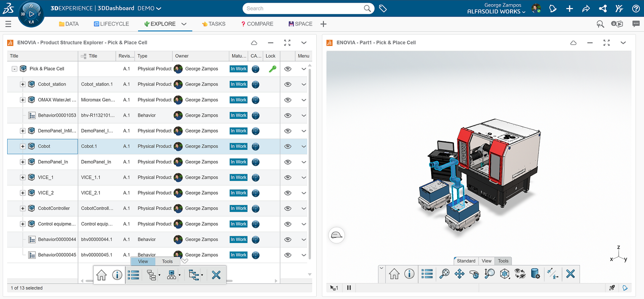The image size is (644, 299).
Task: Open the view cube orientation tool
Action: (x=505, y=274)
